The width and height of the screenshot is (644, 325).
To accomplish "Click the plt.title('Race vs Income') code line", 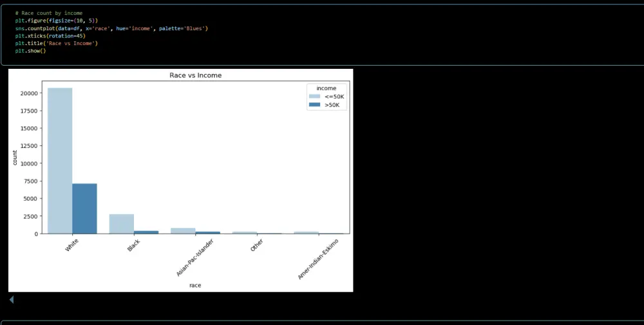I will [x=57, y=43].
